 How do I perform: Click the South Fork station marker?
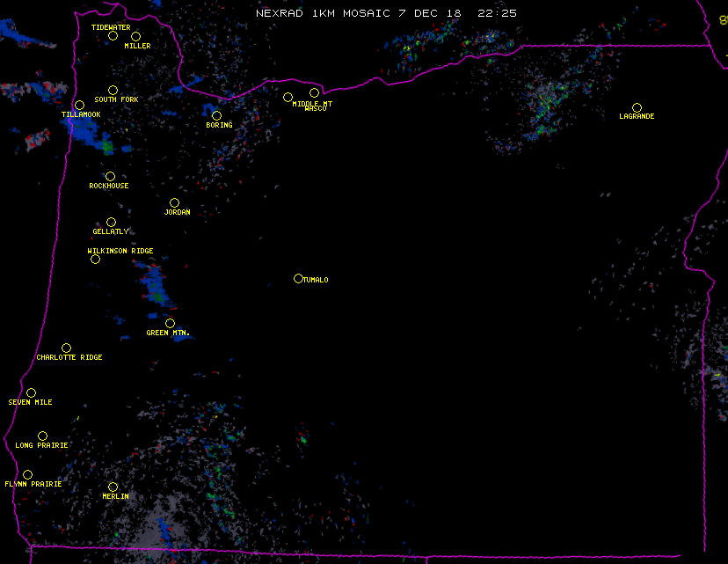coord(113,90)
